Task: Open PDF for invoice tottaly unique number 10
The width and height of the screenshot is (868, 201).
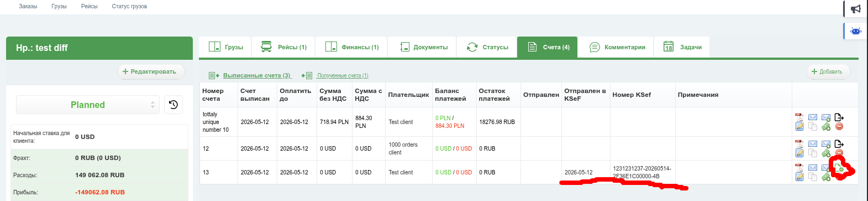Action: pyautogui.click(x=799, y=117)
